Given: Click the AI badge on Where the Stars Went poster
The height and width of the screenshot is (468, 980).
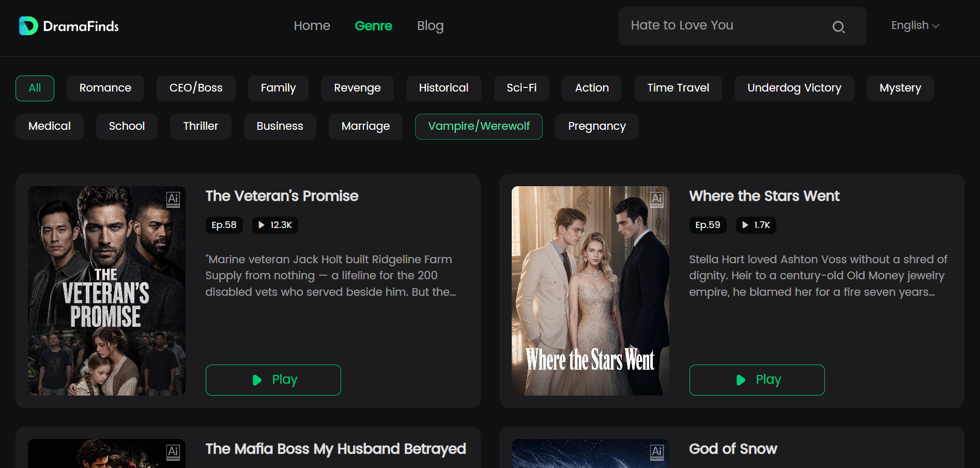Looking at the screenshot, I should (x=657, y=199).
